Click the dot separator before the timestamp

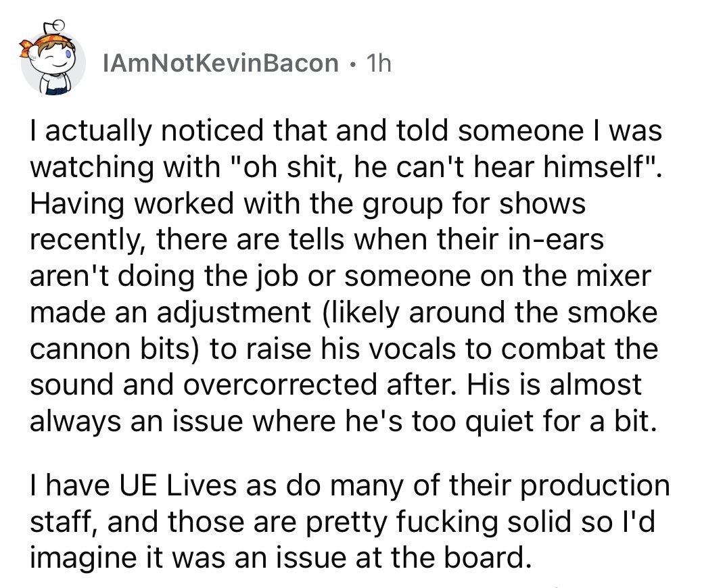[353, 64]
